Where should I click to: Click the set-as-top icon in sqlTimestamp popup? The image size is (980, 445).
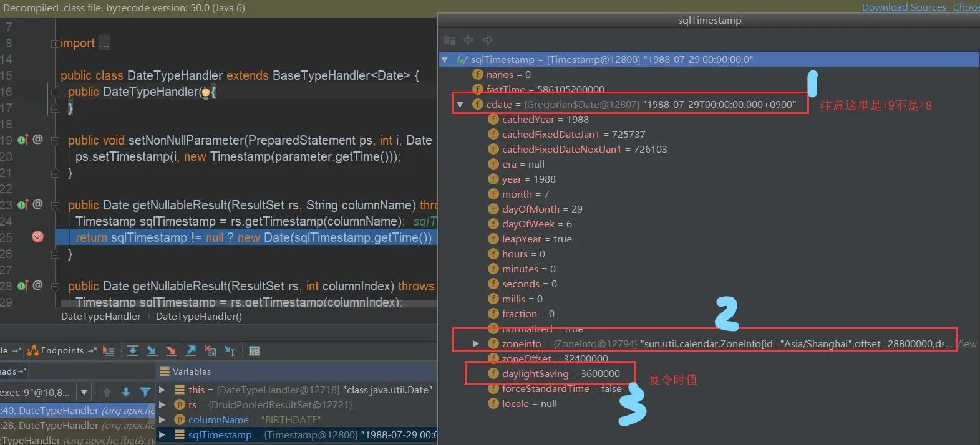coord(449,40)
